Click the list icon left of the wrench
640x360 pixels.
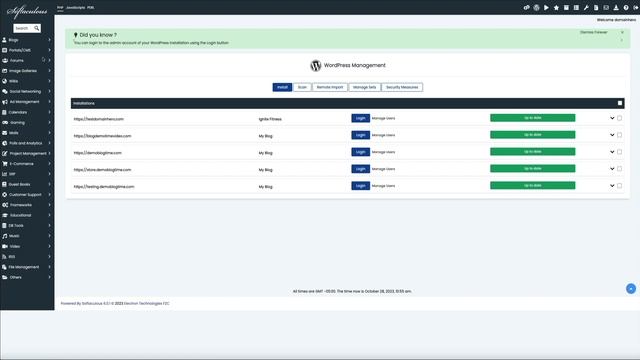(576, 8)
